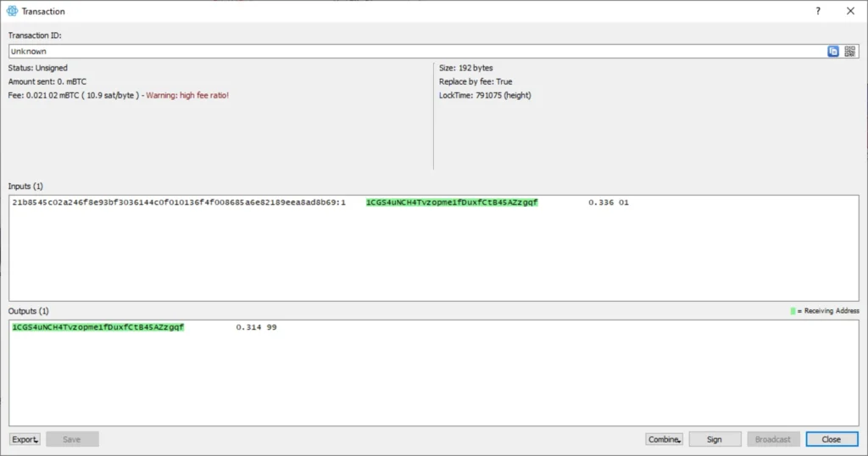Click the Inputs (1) label
This screenshot has height=456, width=868.
point(25,186)
